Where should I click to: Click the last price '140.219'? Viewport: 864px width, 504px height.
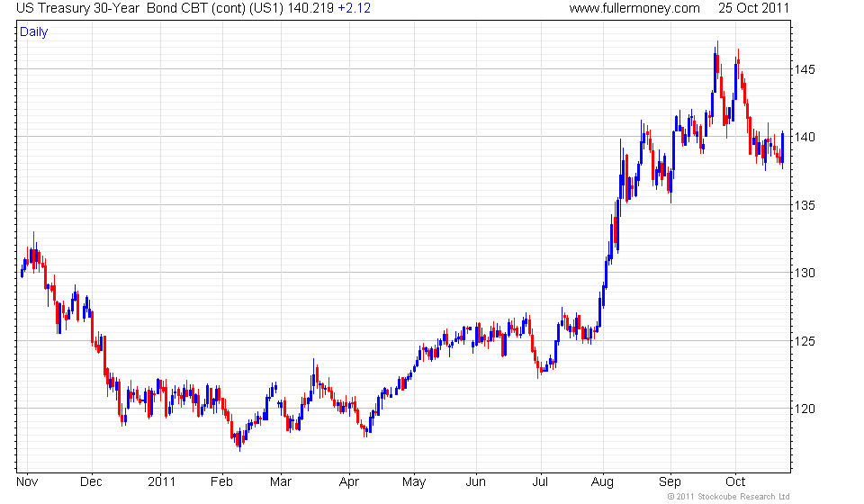310,8
